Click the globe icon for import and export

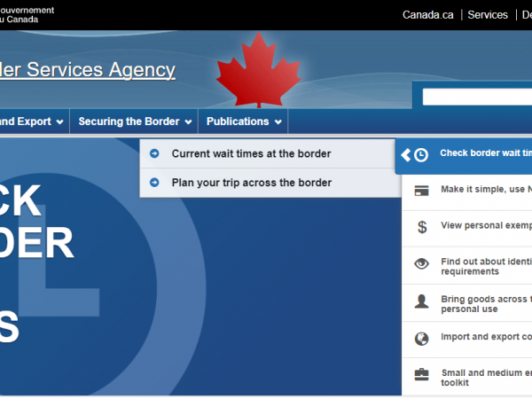tap(422, 338)
